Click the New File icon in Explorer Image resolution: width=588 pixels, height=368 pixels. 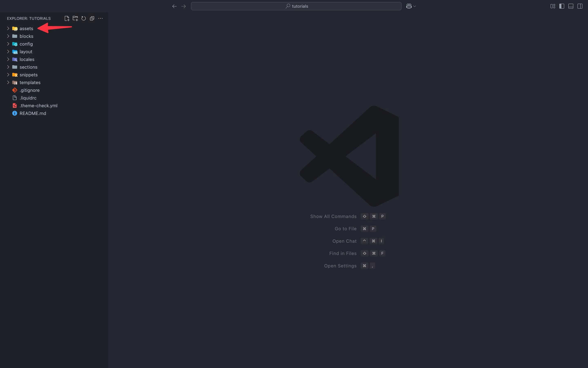(67, 18)
